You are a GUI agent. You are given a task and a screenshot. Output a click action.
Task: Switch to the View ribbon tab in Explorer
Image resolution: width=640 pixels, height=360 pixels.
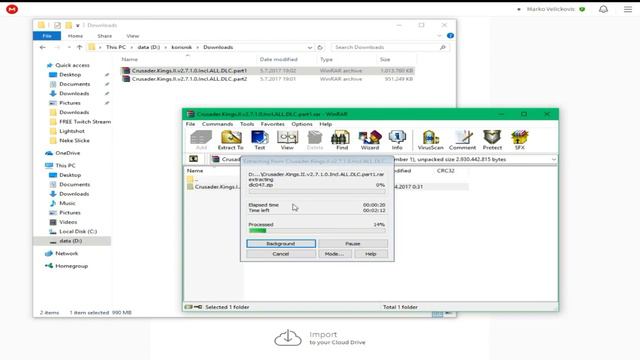point(133,36)
